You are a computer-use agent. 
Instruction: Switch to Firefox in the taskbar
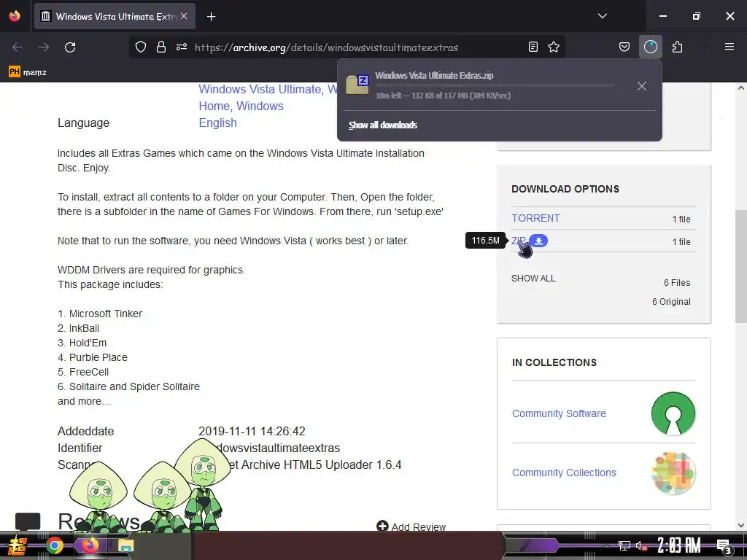[90, 545]
